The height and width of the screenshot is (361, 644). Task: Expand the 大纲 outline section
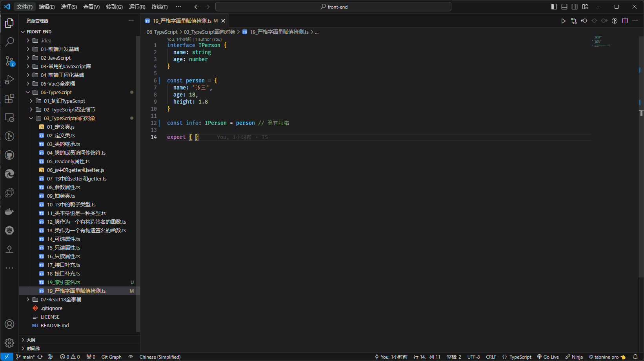(31, 340)
